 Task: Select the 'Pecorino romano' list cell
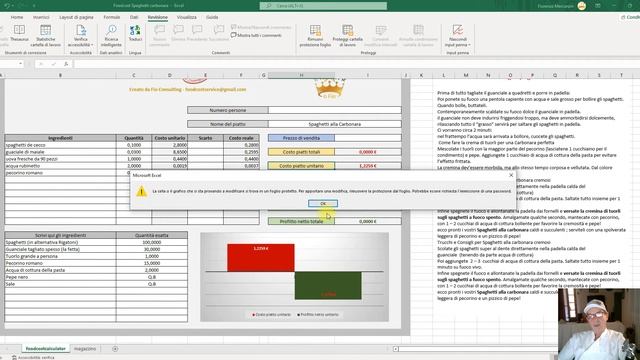click(60, 263)
